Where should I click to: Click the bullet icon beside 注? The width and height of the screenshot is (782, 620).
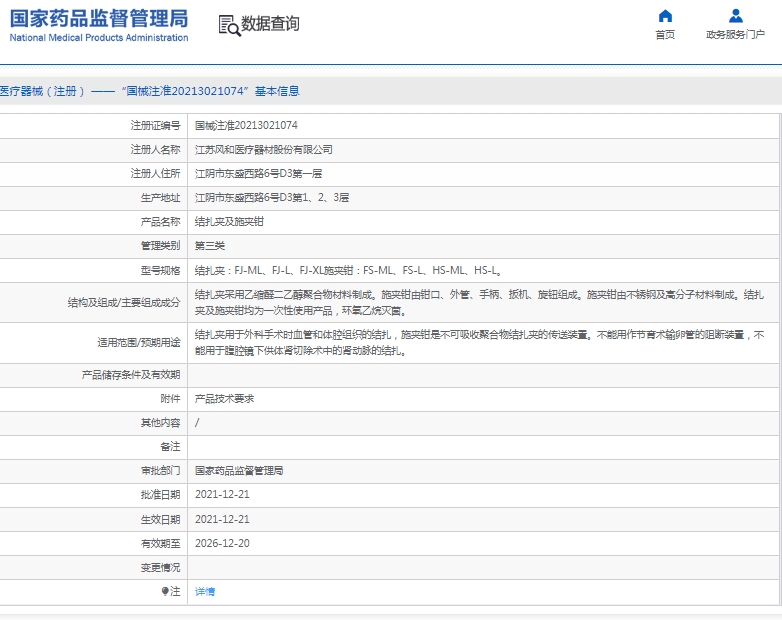tap(165, 591)
